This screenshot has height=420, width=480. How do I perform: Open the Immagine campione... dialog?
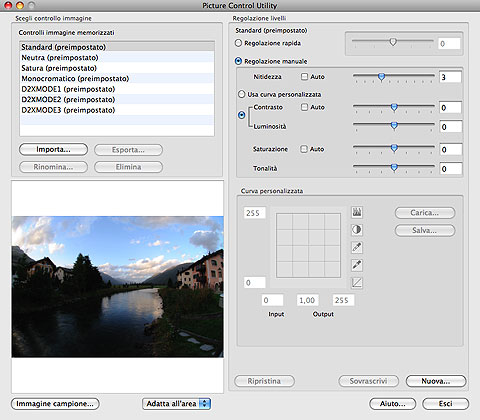tap(55, 404)
